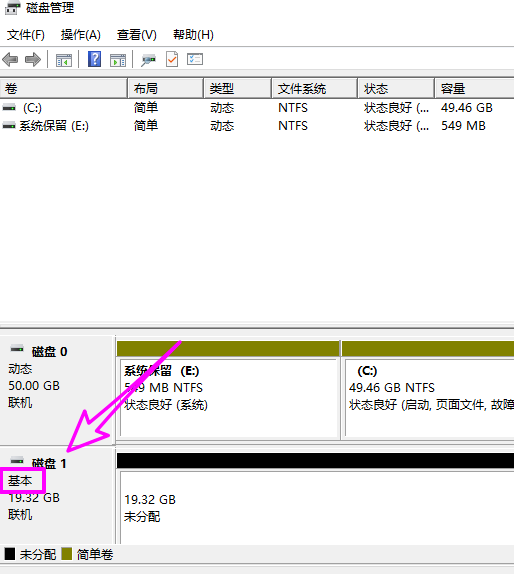Image resolution: width=514 pixels, height=574 pixels.
Task: Click the Forward arrow toolbar icon
Action: pos(33,59)
